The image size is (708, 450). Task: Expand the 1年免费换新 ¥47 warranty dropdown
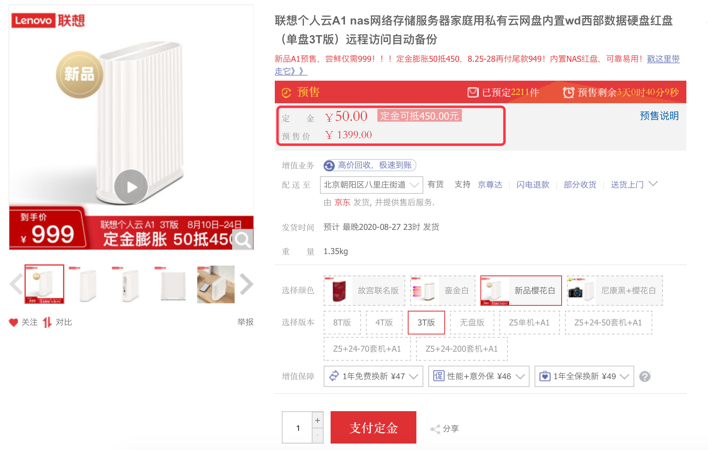[x=374, y=377]
